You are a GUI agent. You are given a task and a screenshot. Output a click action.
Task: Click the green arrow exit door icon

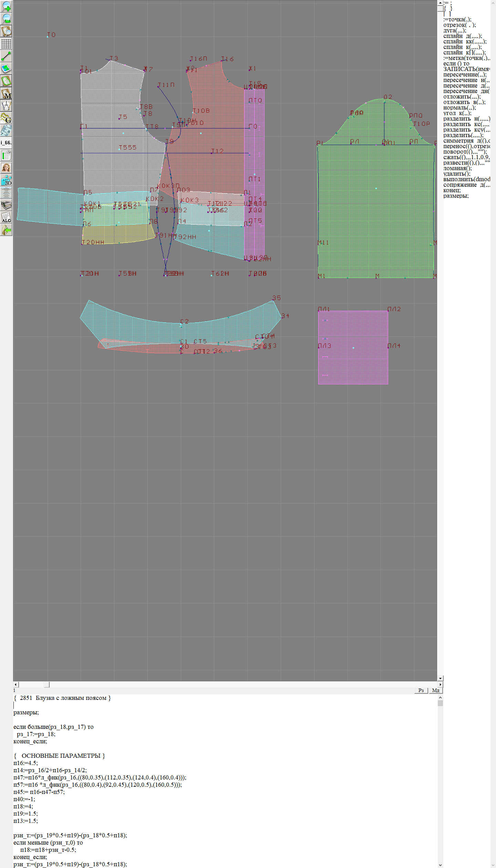tap(7, 230)
